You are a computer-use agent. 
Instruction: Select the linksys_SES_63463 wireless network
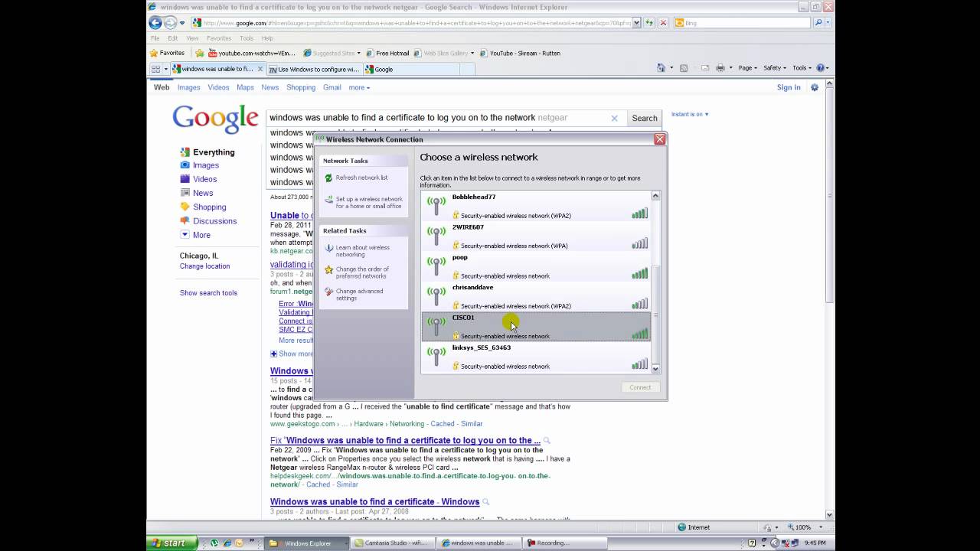[536, 357]
